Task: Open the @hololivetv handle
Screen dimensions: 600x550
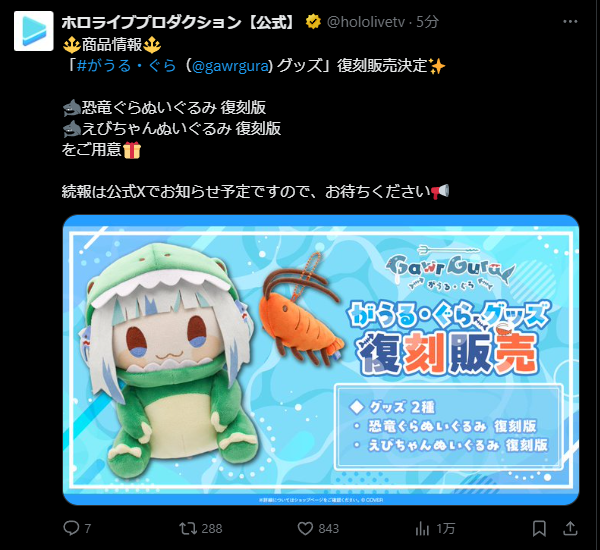Action: pos(366,22)
